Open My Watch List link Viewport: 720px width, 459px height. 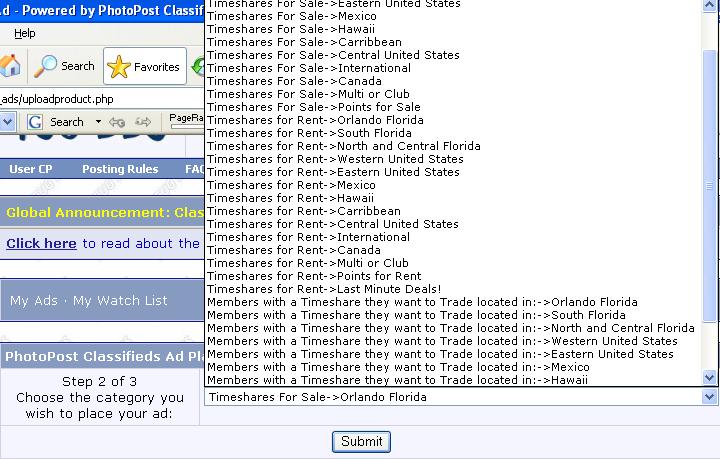point(120,301)
